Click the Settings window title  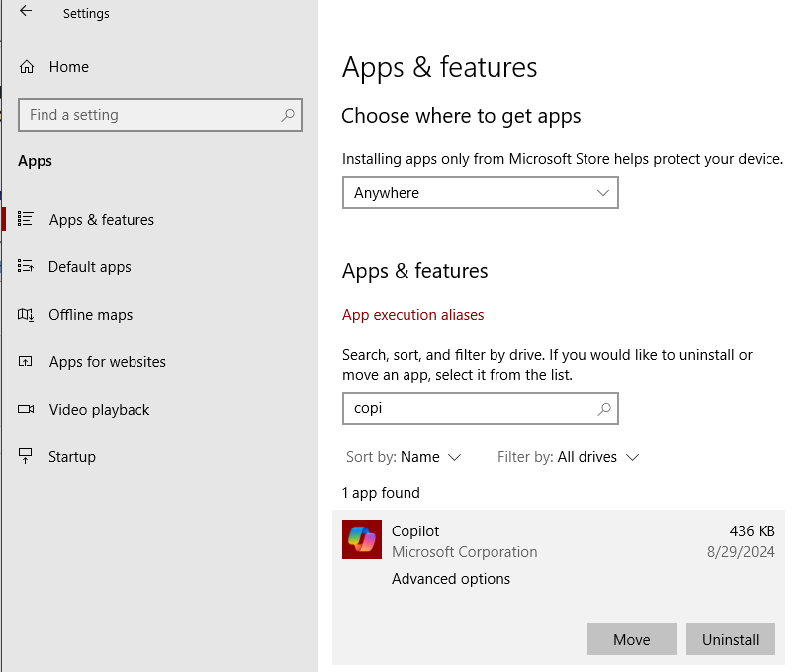[x=86, y=14]
